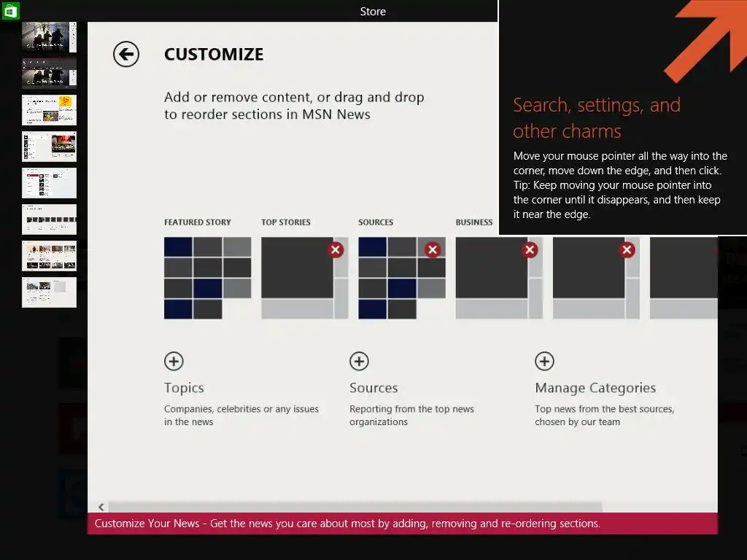Open the sixth screenshot thumbnail in left strip
This screenshot has width=747, height=560.
(49, 219)
